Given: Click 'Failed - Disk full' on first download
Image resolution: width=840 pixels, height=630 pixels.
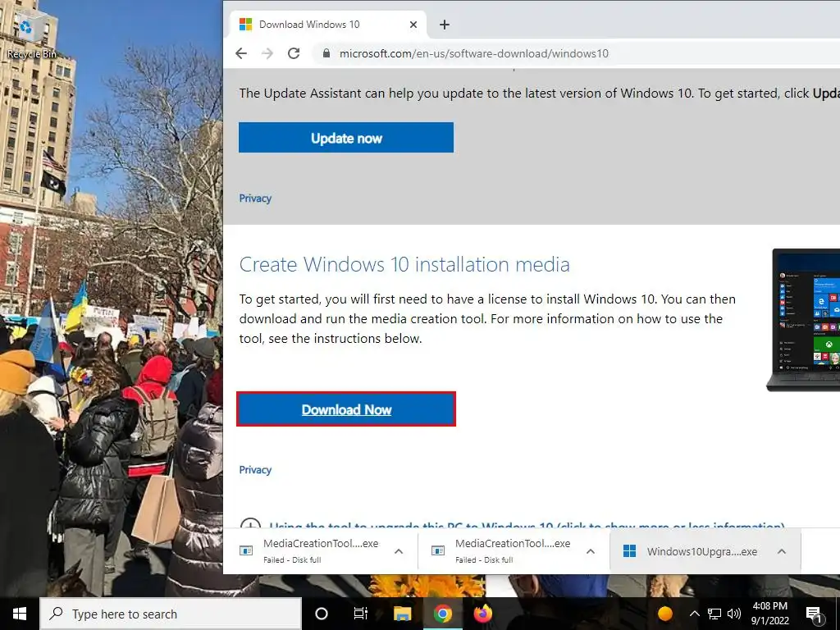Looking at the screenshot, I should point(292,559).
